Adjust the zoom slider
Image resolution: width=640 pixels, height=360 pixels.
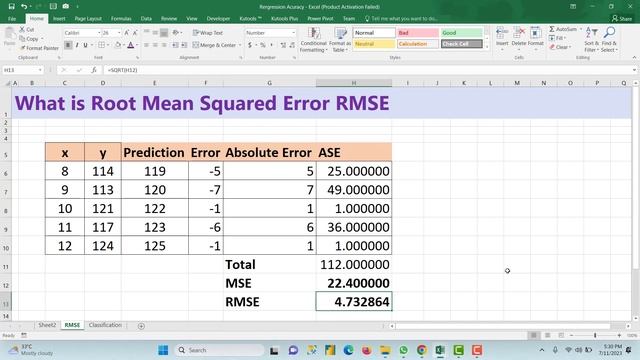point(595,335)
